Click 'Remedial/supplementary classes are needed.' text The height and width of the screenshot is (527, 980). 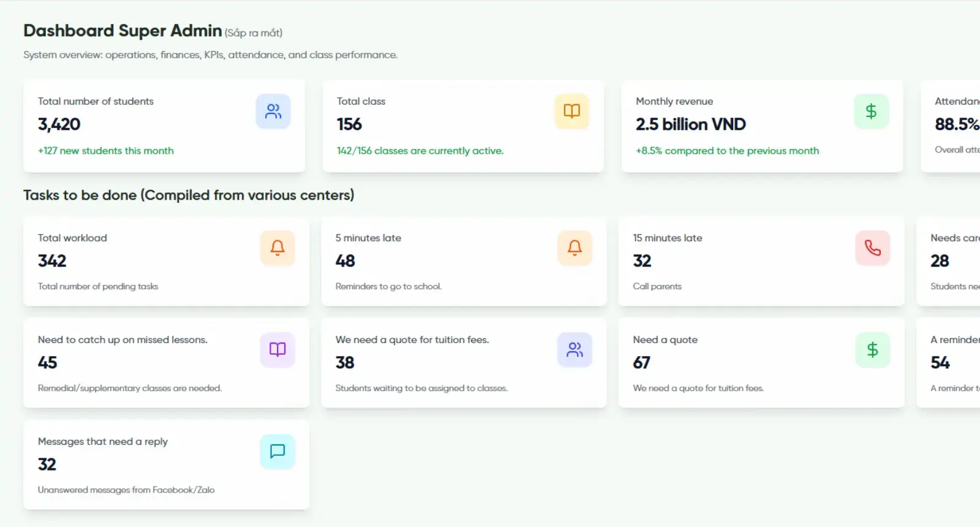[x=130, y=388]
